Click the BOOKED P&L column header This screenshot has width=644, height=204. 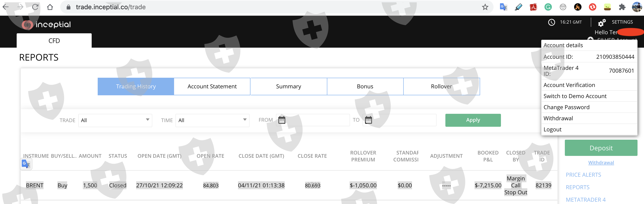point(488,156)
